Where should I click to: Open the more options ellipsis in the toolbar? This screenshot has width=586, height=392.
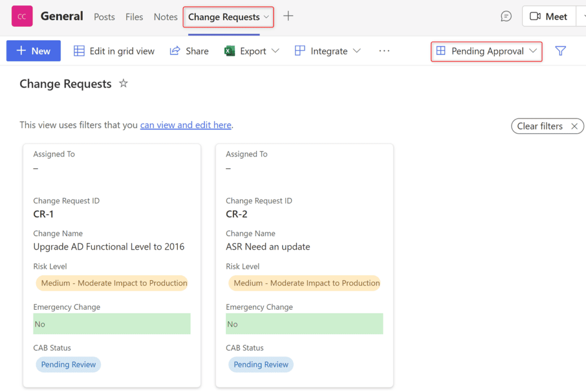click(384, 50)
